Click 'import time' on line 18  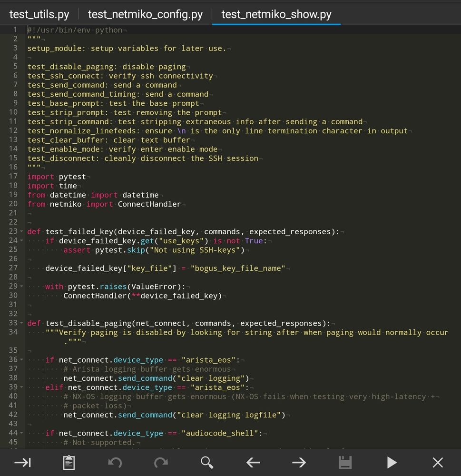pyautogui.click(x=52, y=186)
